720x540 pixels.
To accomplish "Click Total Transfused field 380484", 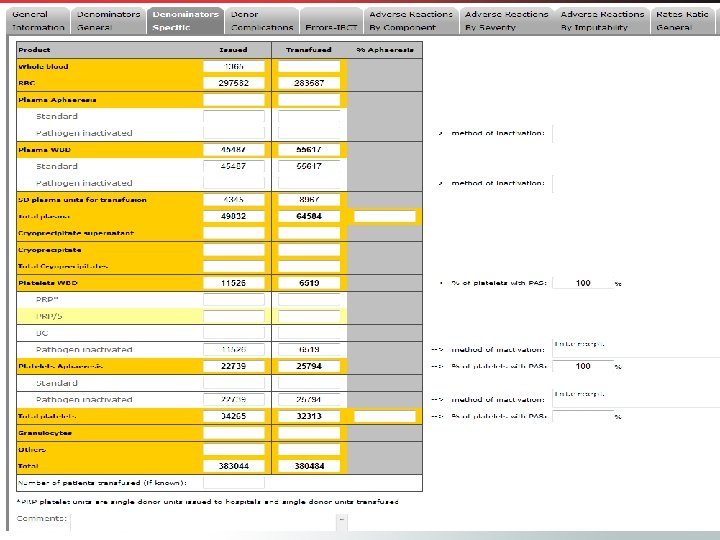I will (309, 466).
